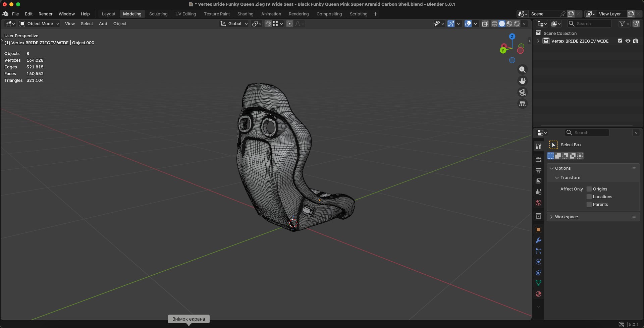Toggle X-Ray display
This screenshot has height=328, width=644.
click(485, 23)
